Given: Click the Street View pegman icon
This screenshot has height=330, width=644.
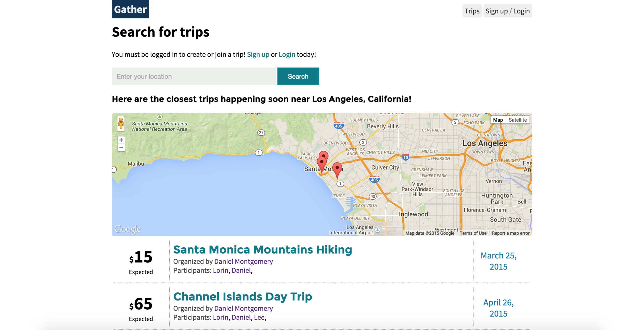Looking at the screenshot, I should coord(121,123).
